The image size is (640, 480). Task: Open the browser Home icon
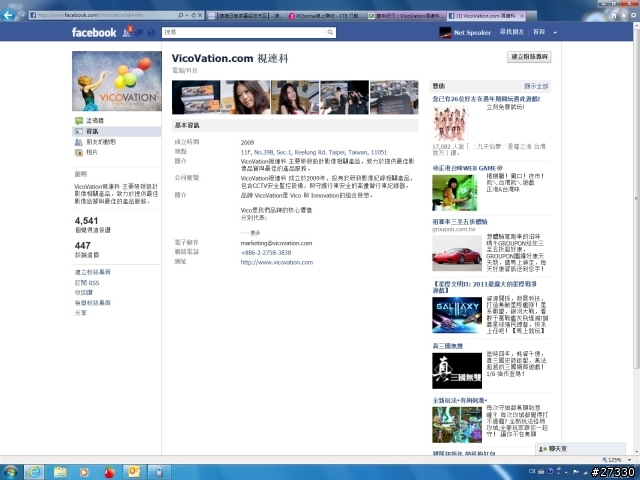(613, 16)
